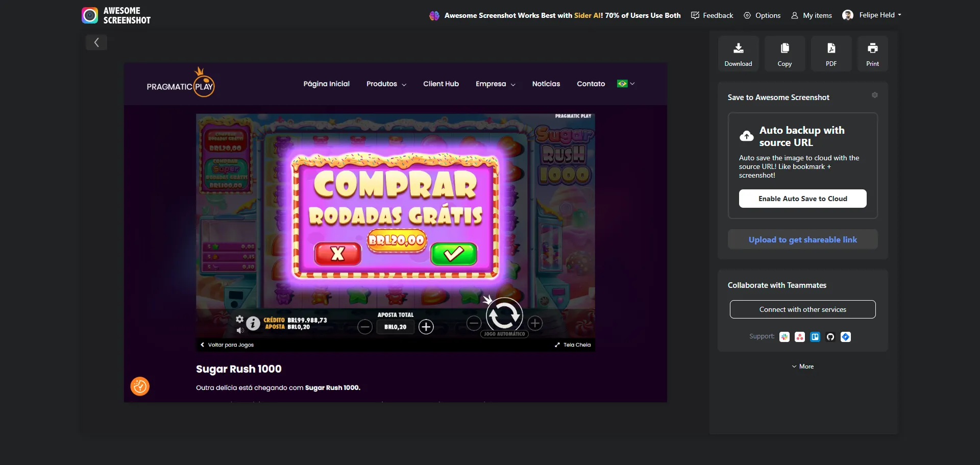Expand the Produtos menu
Viewport: 980px width, 465px height.
(386, 84)
